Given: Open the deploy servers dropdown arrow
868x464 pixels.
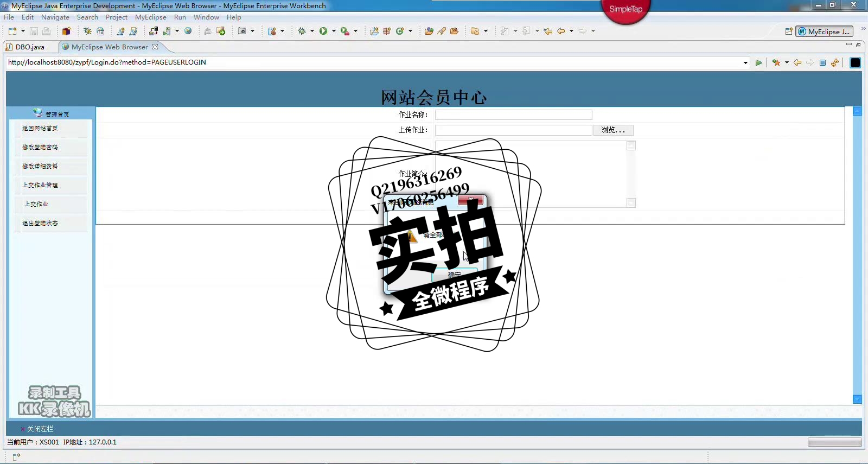Looking at the screenshot, I should tap(177, 31).
